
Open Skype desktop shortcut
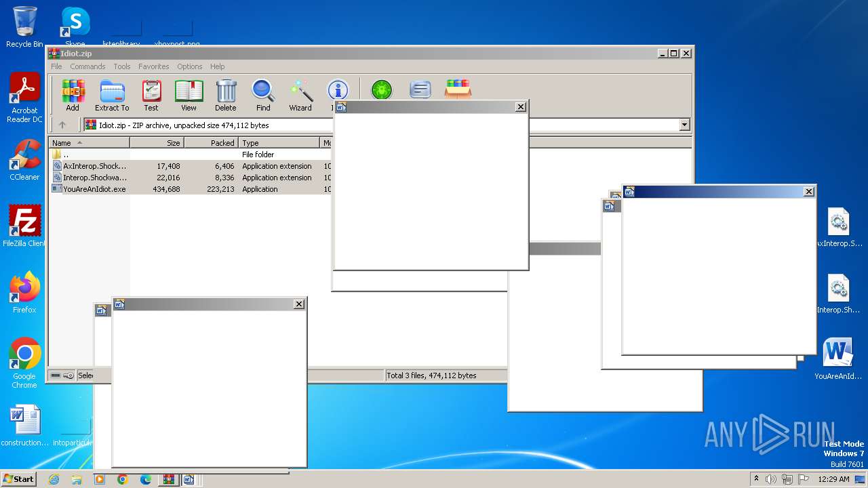(x=75, y=26)
